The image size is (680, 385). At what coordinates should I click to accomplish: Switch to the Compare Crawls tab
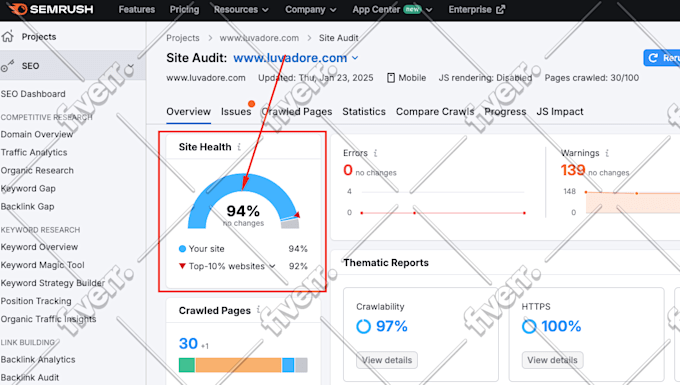tap(435, 111)
